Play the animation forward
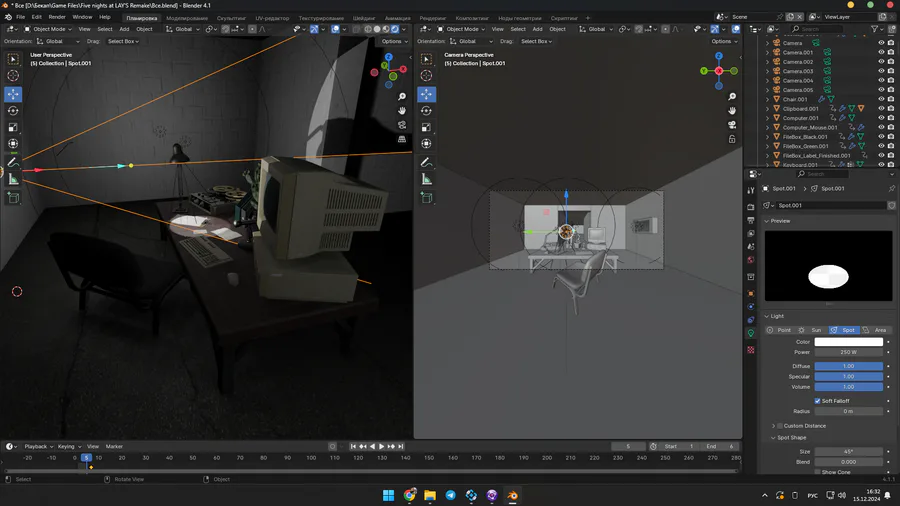Image resolution: width=900 pixels, height=506 pixels. 381,446
